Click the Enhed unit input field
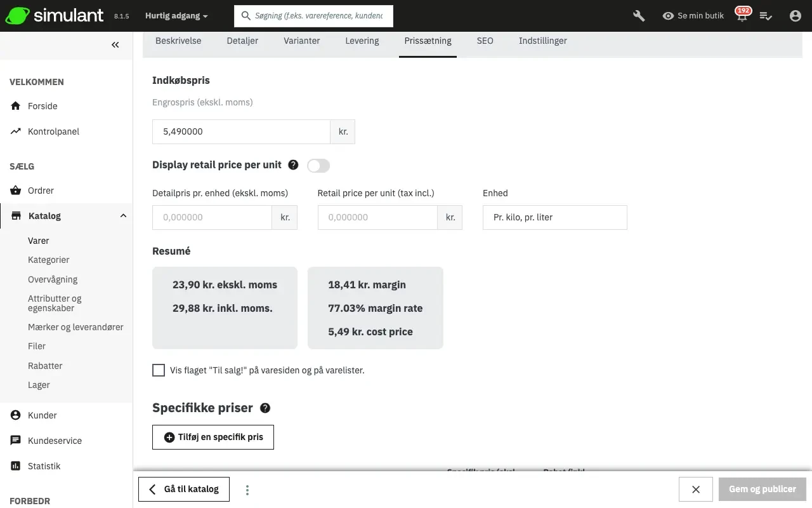This screenshot has height=508, width=812. coord(554,217)
